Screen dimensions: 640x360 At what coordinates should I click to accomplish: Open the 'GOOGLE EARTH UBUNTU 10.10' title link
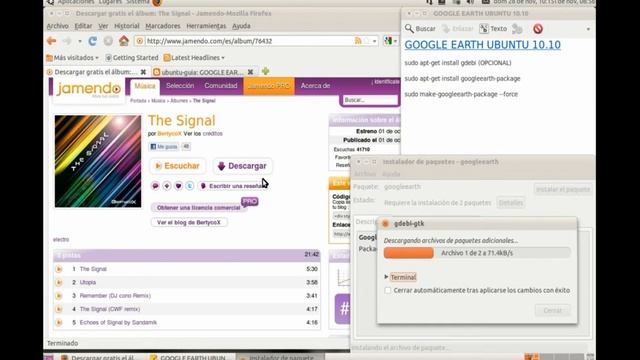[482, 45]
